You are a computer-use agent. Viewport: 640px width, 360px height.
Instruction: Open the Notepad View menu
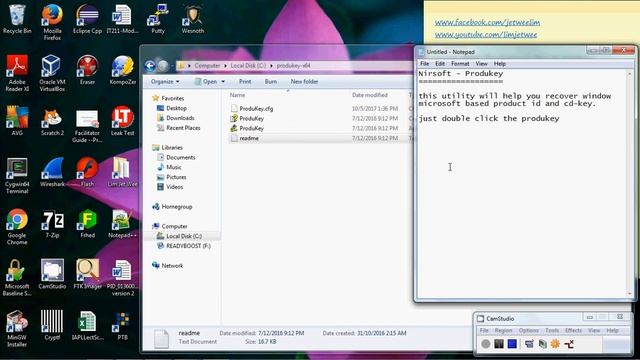click(x=481, y=64)
